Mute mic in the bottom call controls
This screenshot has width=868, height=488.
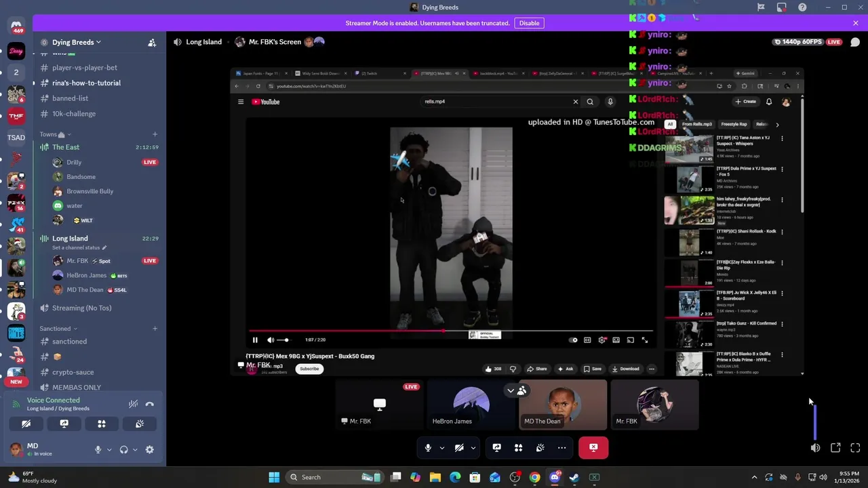[x=427, y=447]
